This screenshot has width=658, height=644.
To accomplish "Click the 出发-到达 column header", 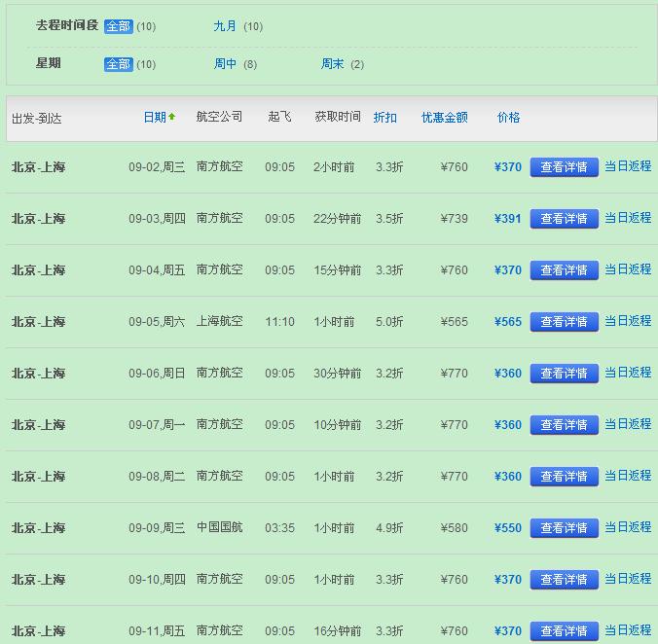I will (x=37, y=119).
